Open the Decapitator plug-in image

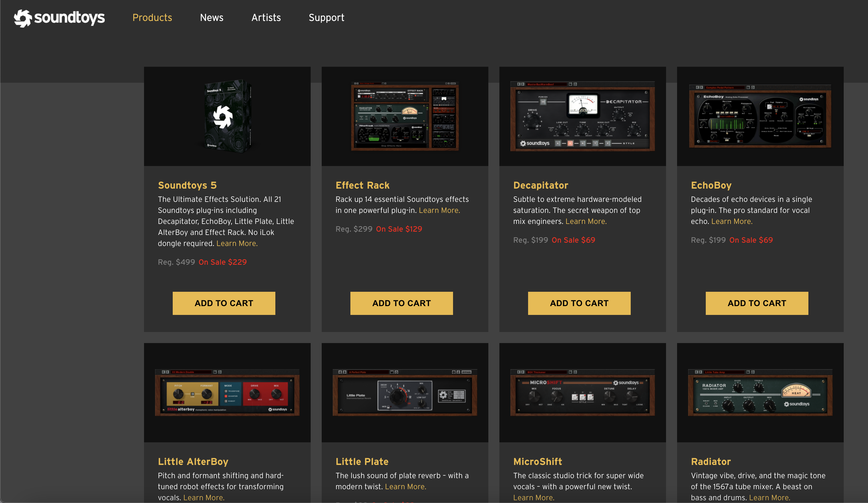pos(582,116)
